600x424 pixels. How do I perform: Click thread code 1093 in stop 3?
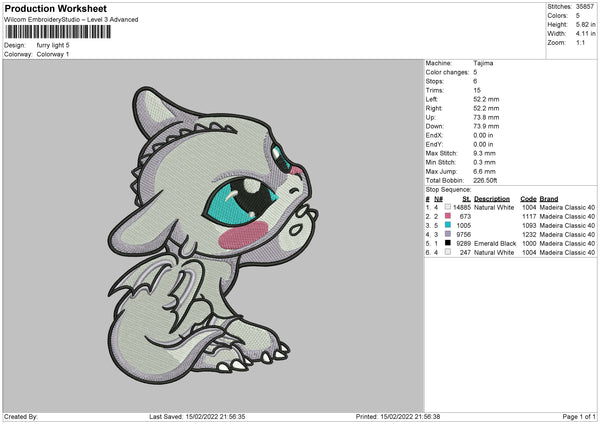point(529,226)
